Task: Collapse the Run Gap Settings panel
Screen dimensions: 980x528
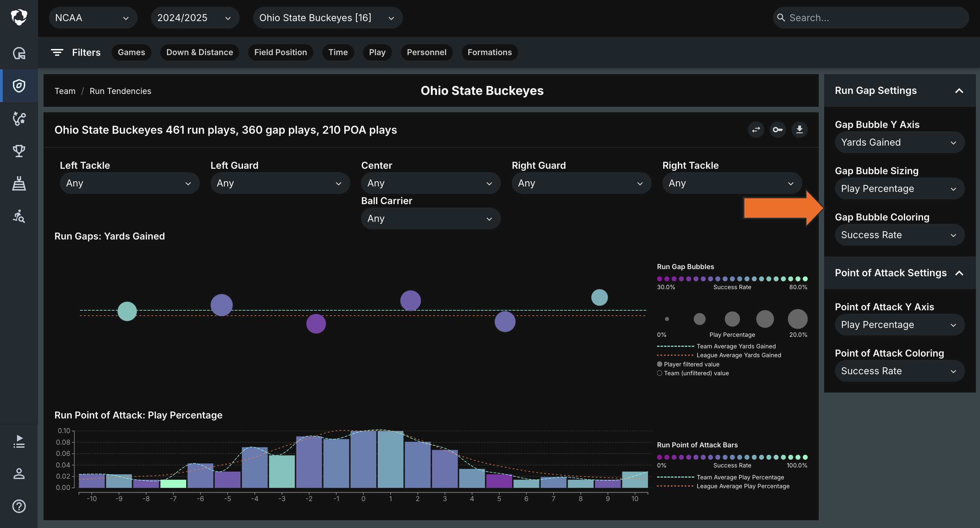Action: (959, 91)
